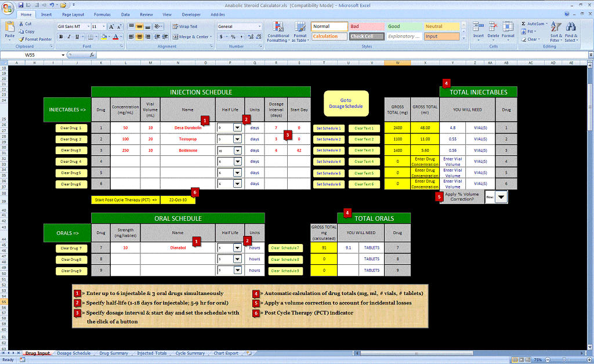Click the Paste icon in Clipboard
This screenshot has height=364, width=594.
[9, 29]
